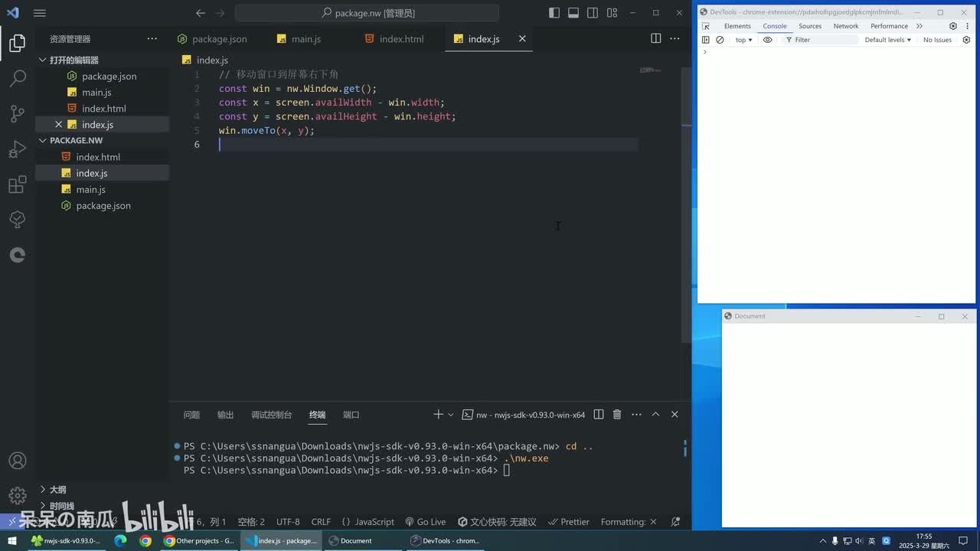Switch to the Network tab in DevTools

[x=845, y=26]
